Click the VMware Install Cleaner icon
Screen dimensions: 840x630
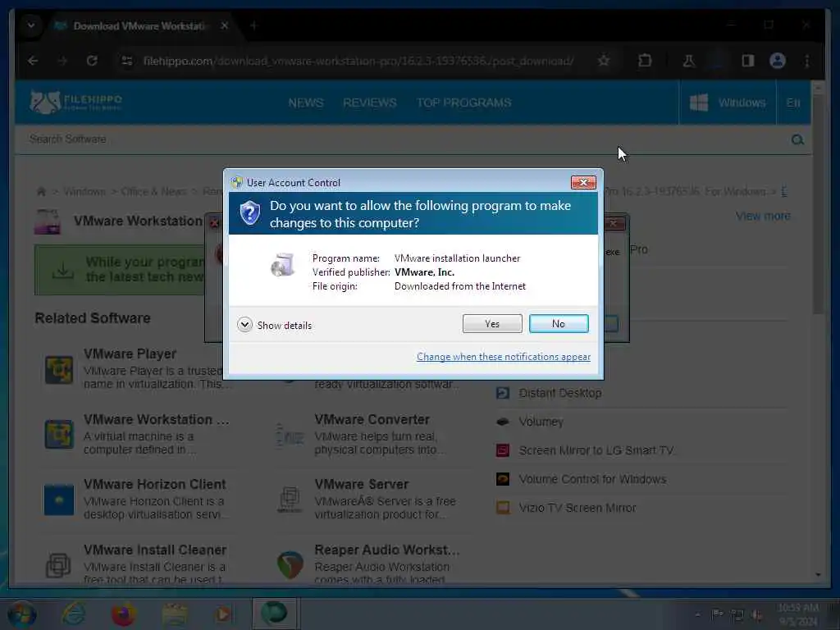point(59,565)
